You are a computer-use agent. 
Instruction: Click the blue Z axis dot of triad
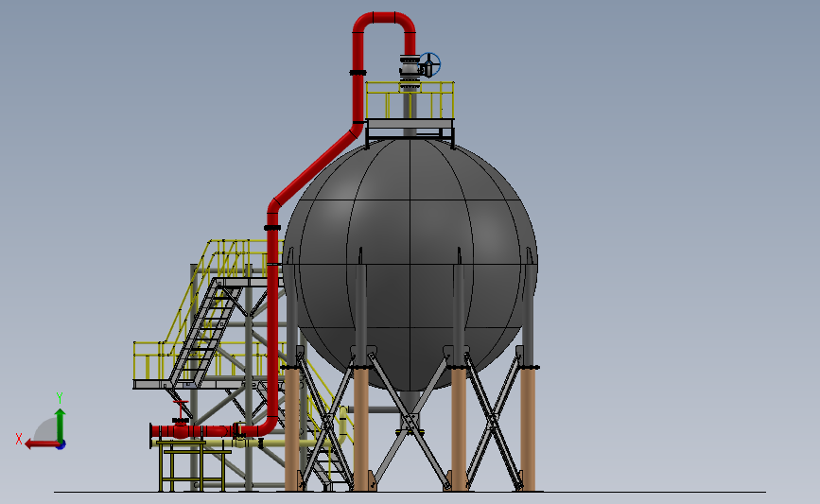tap(61, 445)
